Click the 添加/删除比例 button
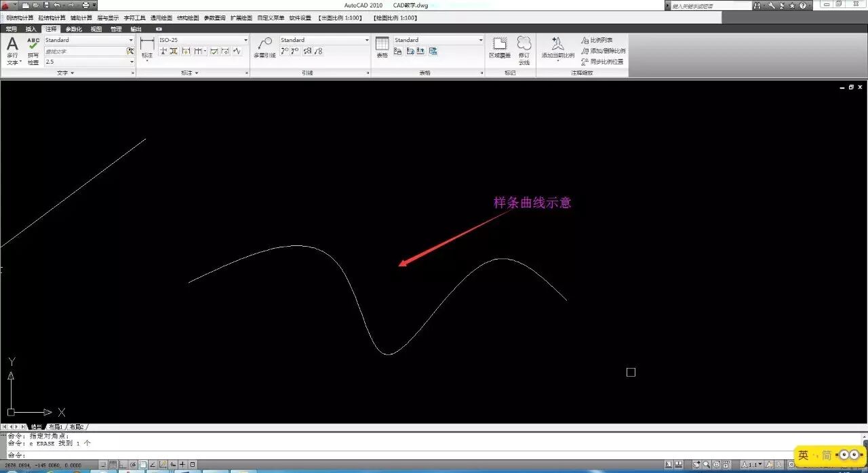The image size is (868, 473). click(x=603, y=51)
